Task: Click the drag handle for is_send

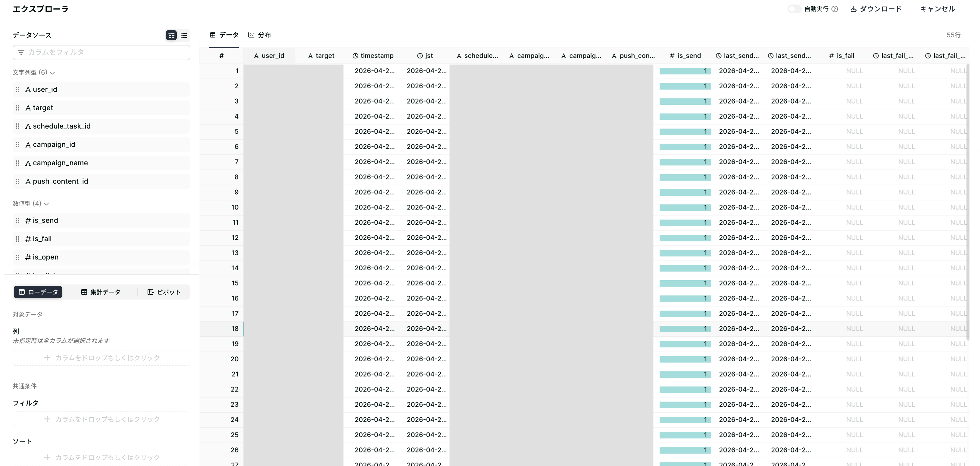Action: pyautogui.click(x=17, y=220)
